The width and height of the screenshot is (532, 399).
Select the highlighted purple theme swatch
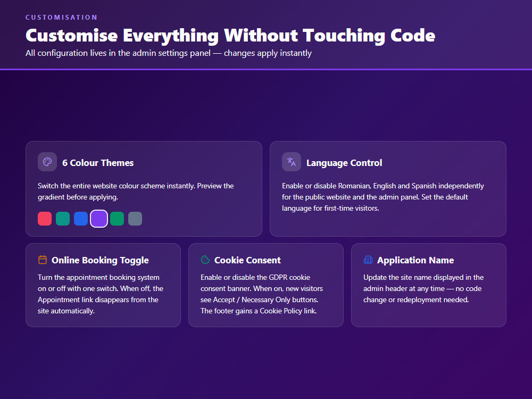click(99, 219)
